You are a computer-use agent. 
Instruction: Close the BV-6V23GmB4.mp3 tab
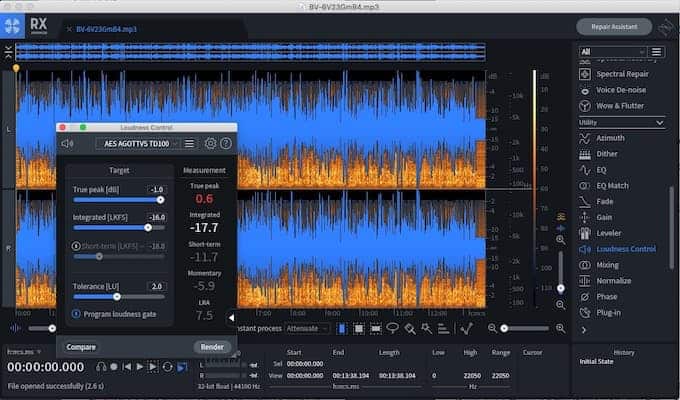click(69, 30)
